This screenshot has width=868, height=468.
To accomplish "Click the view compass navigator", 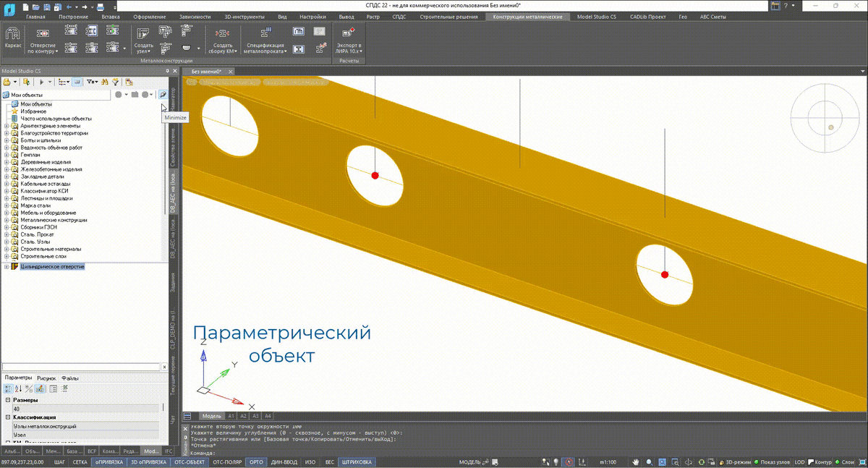I will pos(825,119).
